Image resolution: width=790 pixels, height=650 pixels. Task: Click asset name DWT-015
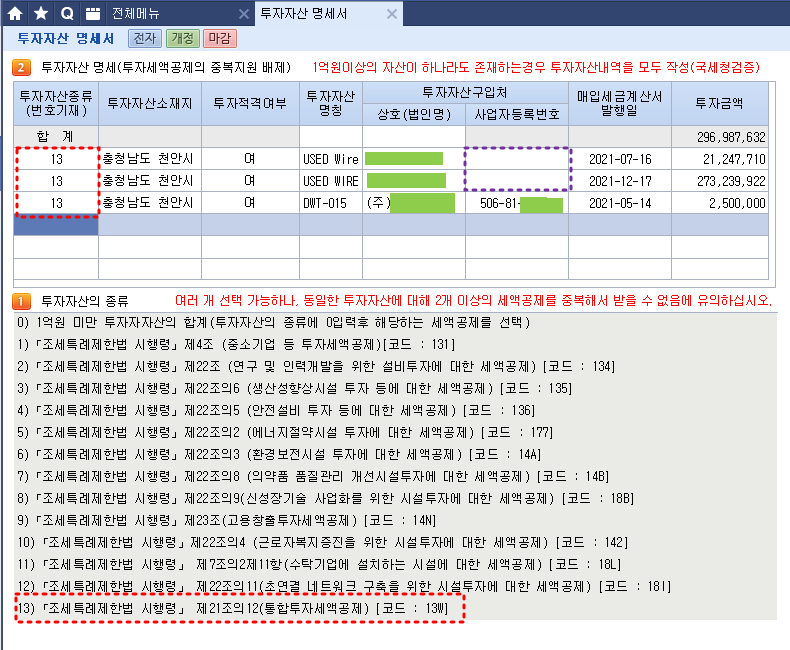coord(325,203)
